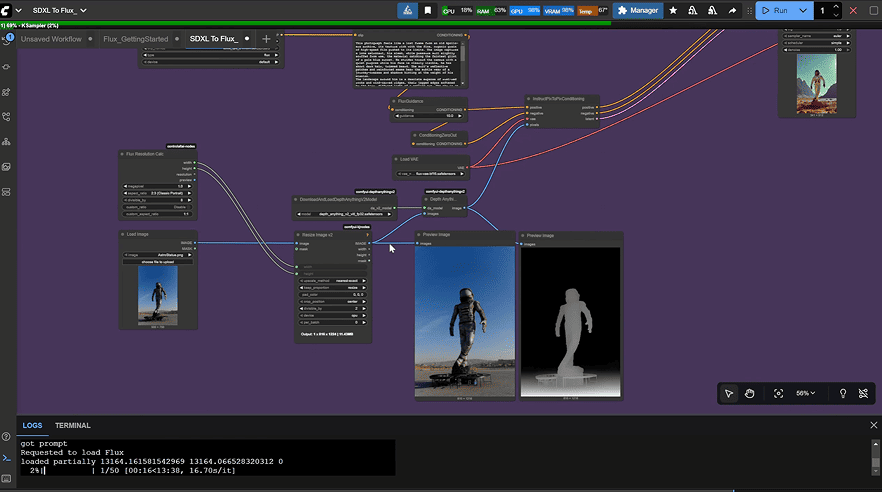Expand the Run button options arrow
This screenshot has height=492, width=882.
804,10
